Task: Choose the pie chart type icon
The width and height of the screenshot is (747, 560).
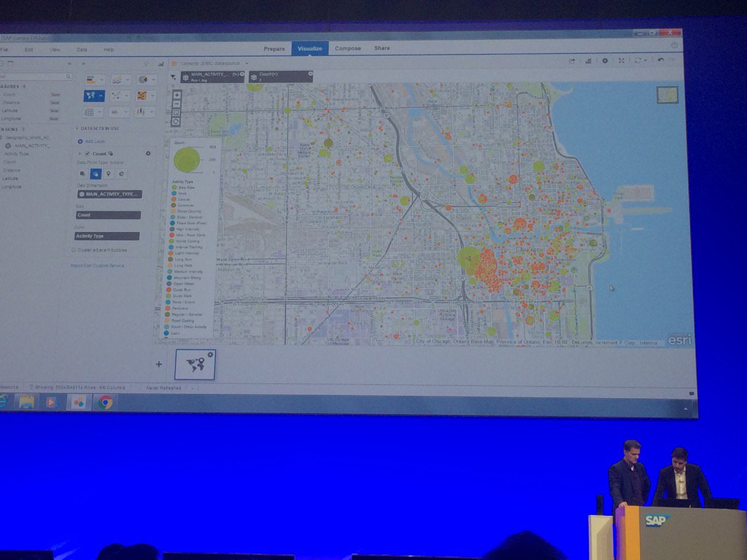Action: point(142,79)
